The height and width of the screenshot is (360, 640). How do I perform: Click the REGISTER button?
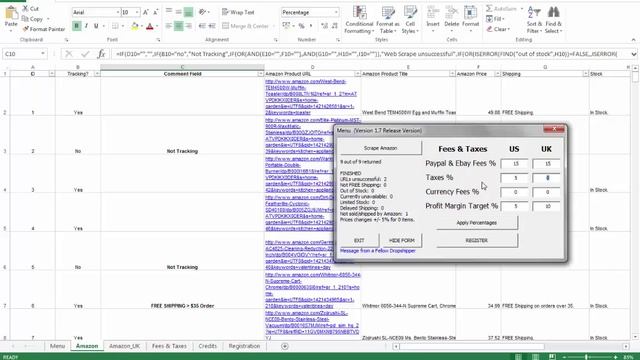[x=477, y=240]
